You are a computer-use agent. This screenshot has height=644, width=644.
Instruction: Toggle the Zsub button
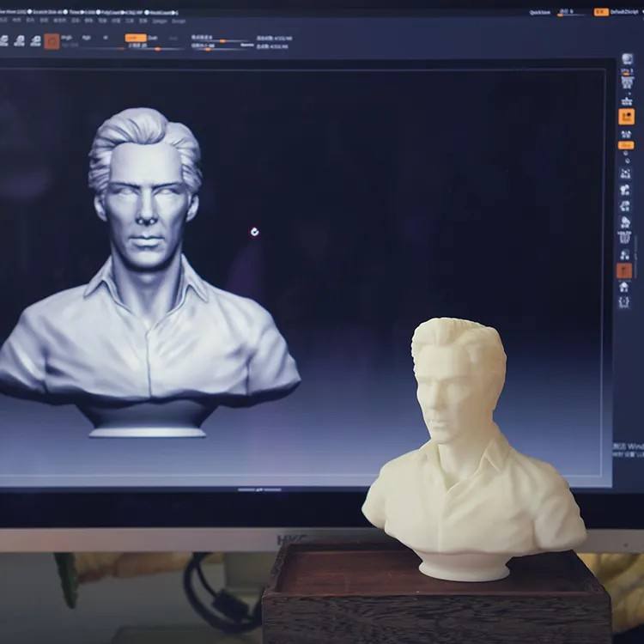pyautogui.click(x=152, y=38)
